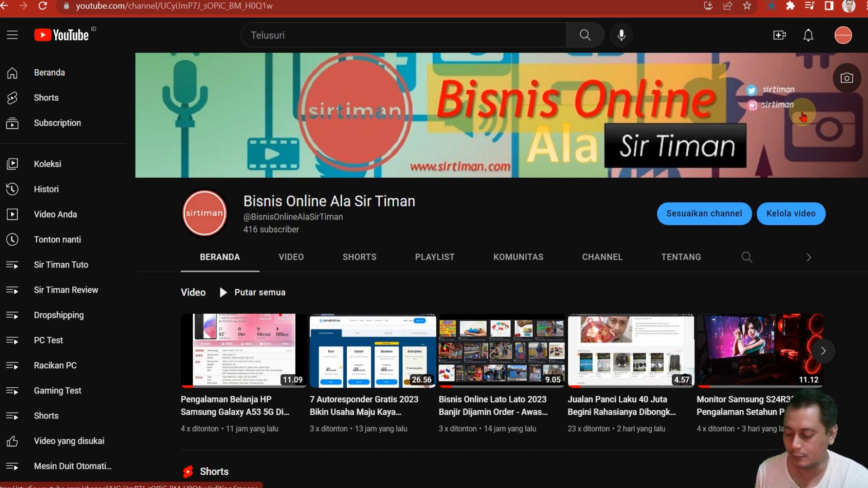Image resolution: width=868 pixels, height=488 pixels.
Task: Open Shorts from the sidebar
Action: click(x=46, y=98)
